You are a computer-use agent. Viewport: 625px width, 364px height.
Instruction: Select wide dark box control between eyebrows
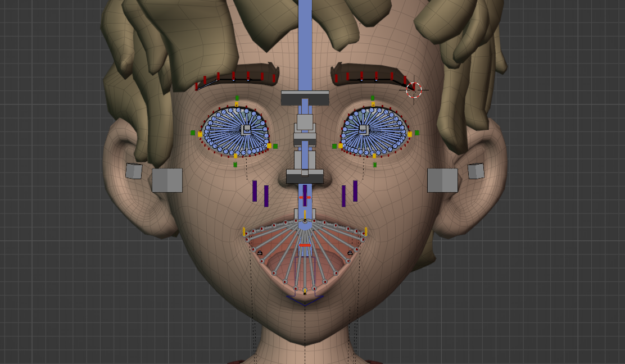pos(305,98)
